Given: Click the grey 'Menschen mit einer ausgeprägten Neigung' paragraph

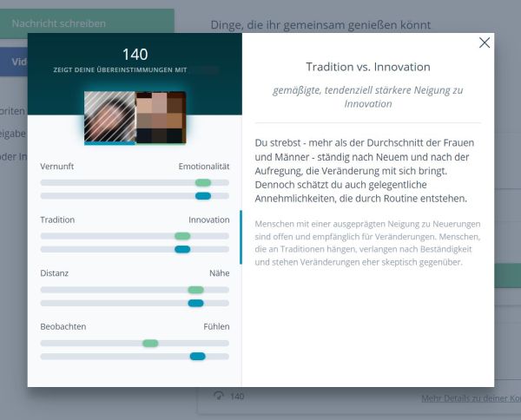Looking at the screenshot, I should click(x=367, y=243).
